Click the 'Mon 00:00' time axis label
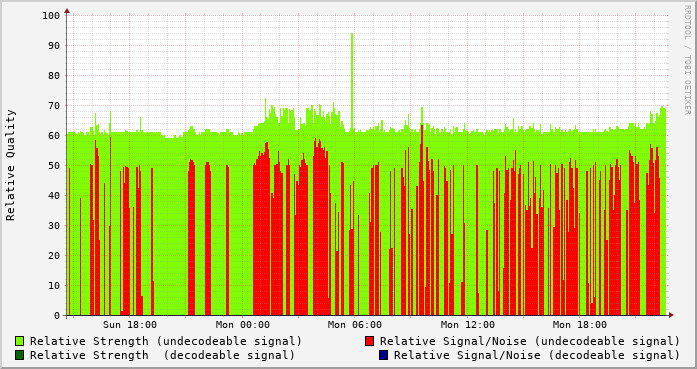The width and height of the screenshot is (697, 369). [243, 325]
